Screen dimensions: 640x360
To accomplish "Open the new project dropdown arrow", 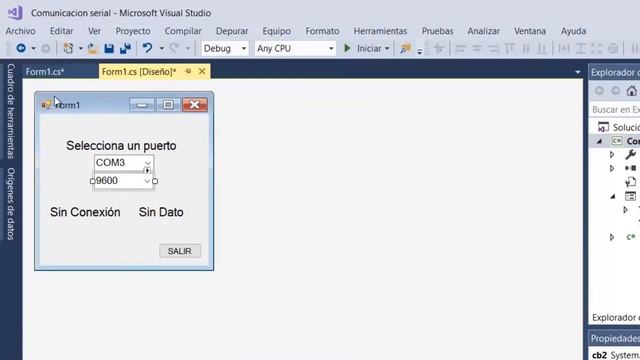I will [80, 49].
